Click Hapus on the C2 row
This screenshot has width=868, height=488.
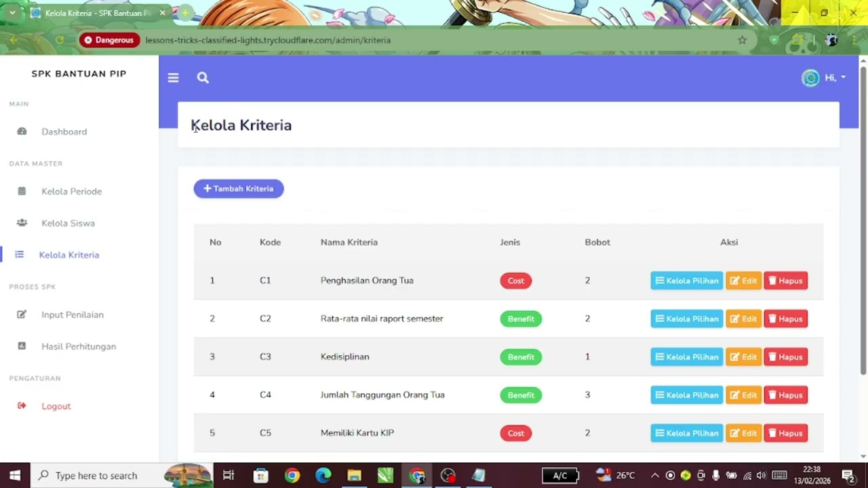pos(786,319)
